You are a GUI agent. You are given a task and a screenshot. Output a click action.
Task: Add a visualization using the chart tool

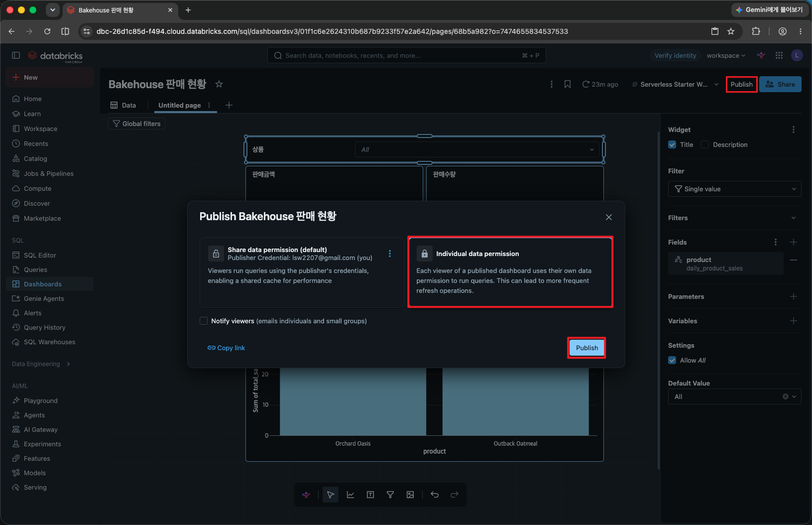(350, 495)
